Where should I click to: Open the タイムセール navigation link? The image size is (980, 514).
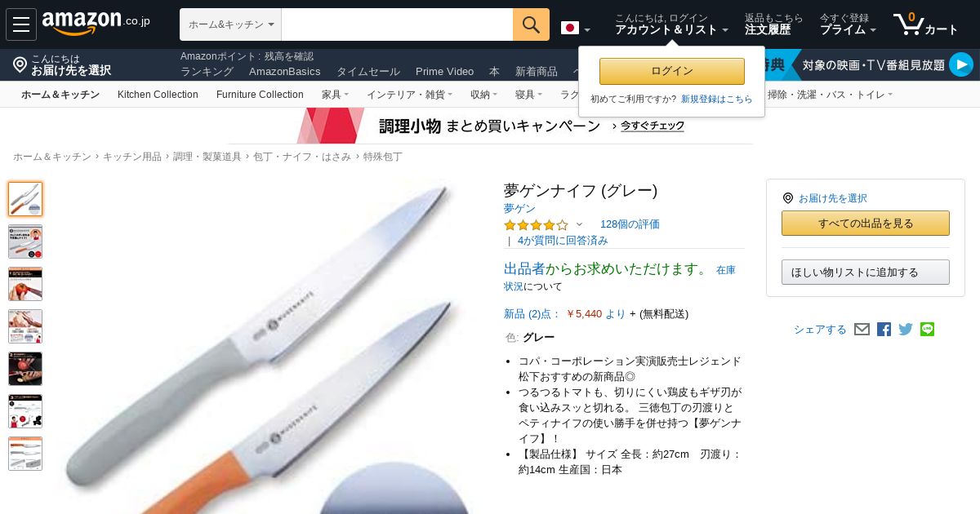click(368, 72)
